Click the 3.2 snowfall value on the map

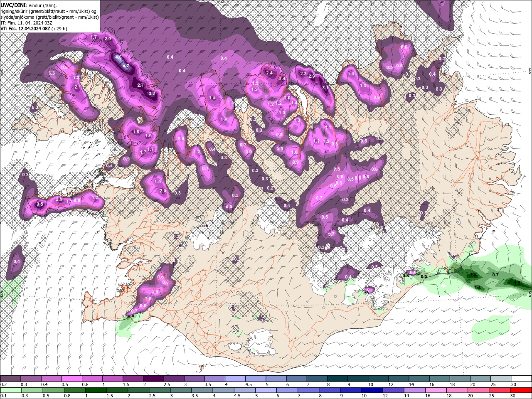(x=152, y=94)
